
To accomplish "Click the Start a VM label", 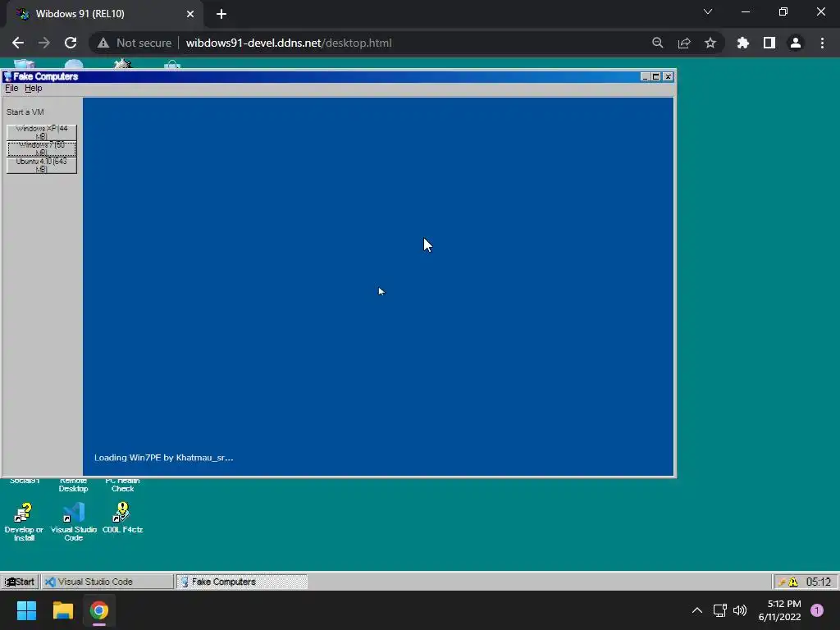I will pos(25,112).
